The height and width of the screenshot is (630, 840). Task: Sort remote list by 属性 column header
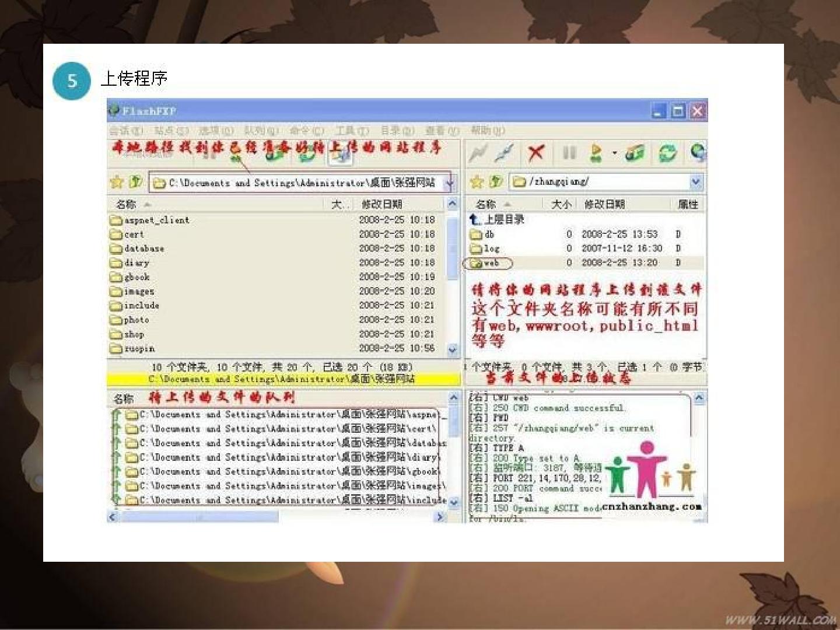click(x=688, y=204)
